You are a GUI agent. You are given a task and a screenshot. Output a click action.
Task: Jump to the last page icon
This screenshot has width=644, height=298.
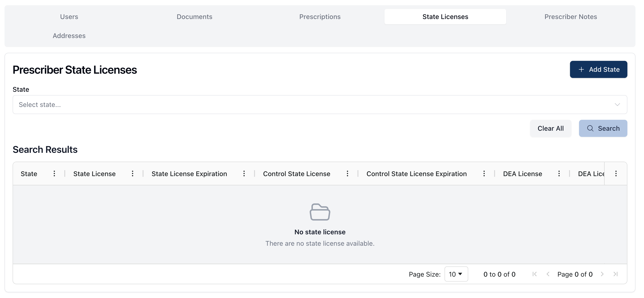click(x=616, y=274)
